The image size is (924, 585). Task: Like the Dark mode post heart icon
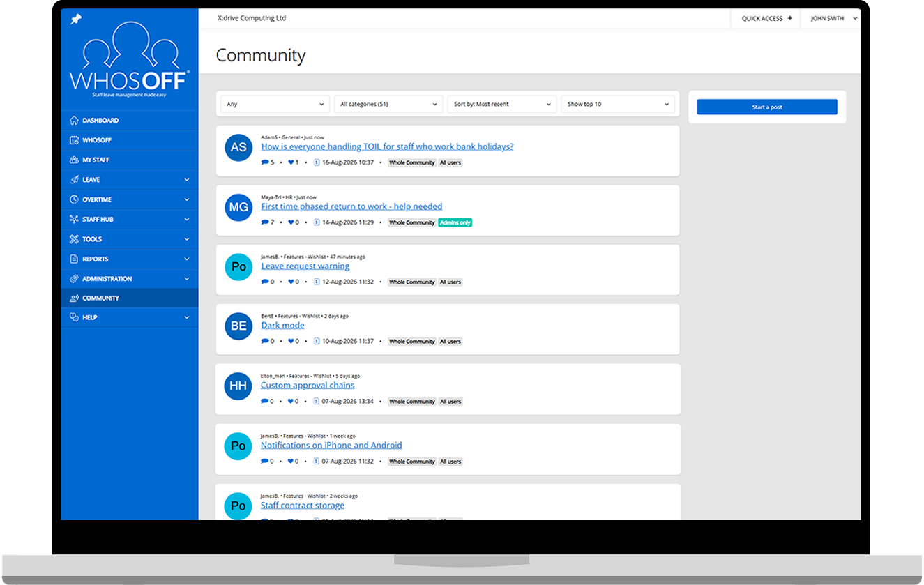(x=291, y=342)
